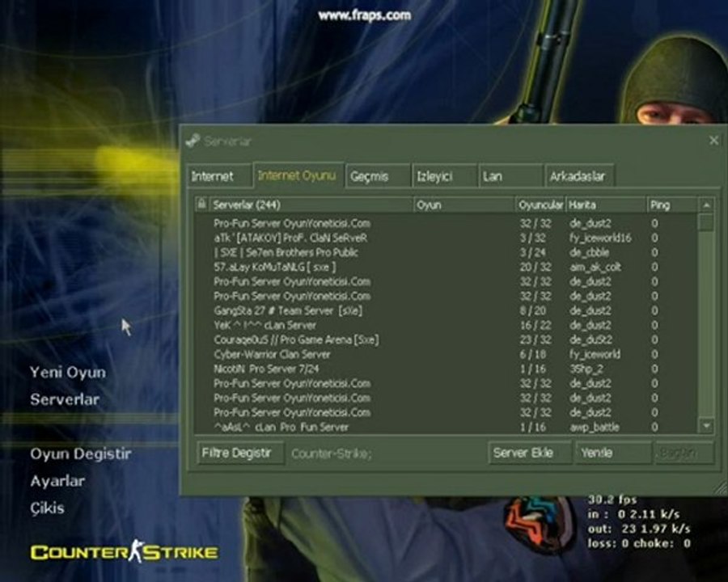Sort by Oyun column header
Image resolution: width=728 pixels, height=582 pixels.
pos(464,205)
